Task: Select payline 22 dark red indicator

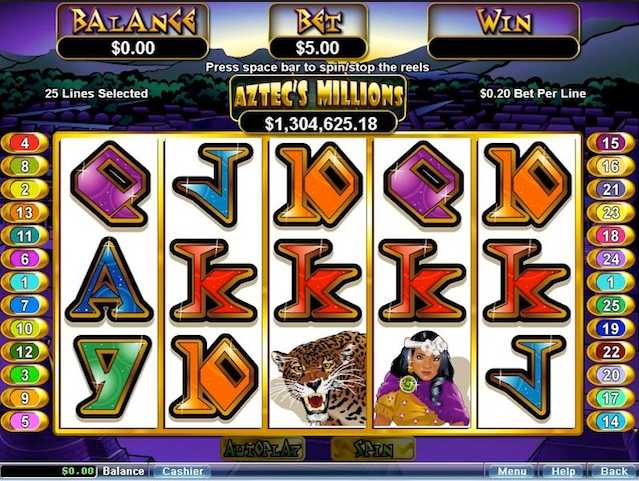Action: 610,352
